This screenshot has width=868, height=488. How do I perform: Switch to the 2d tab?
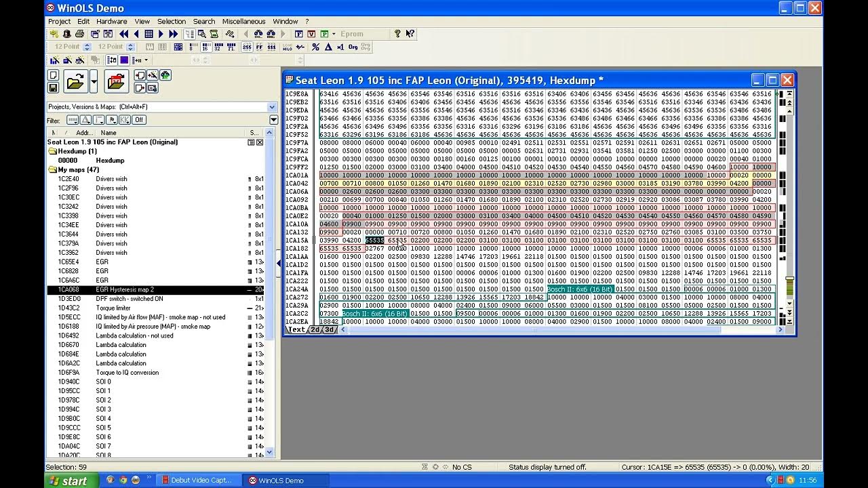(x=315, y=329)
